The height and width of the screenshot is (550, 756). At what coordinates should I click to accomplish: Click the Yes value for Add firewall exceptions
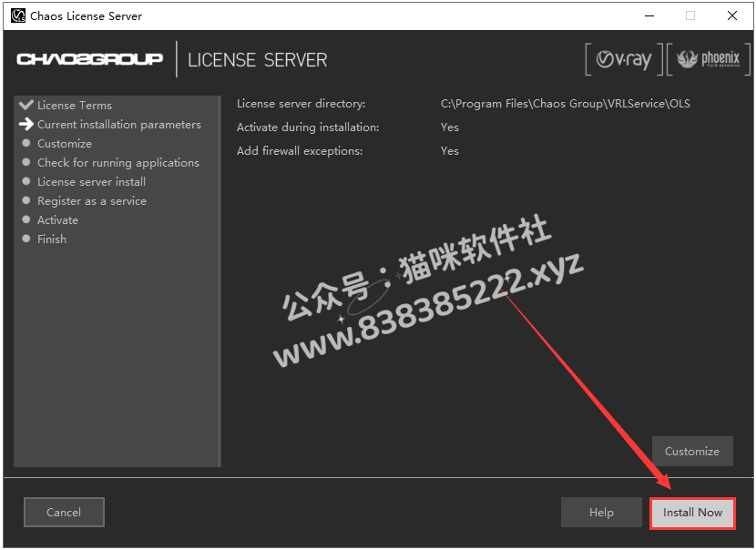pos(449,151)
